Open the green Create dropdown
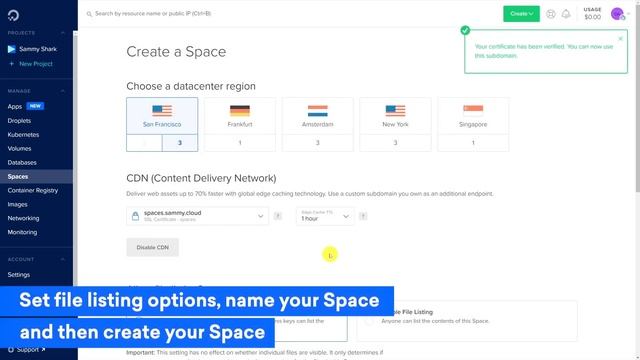Viewport: 640px width, 360px height. click(x=521, y=14)
